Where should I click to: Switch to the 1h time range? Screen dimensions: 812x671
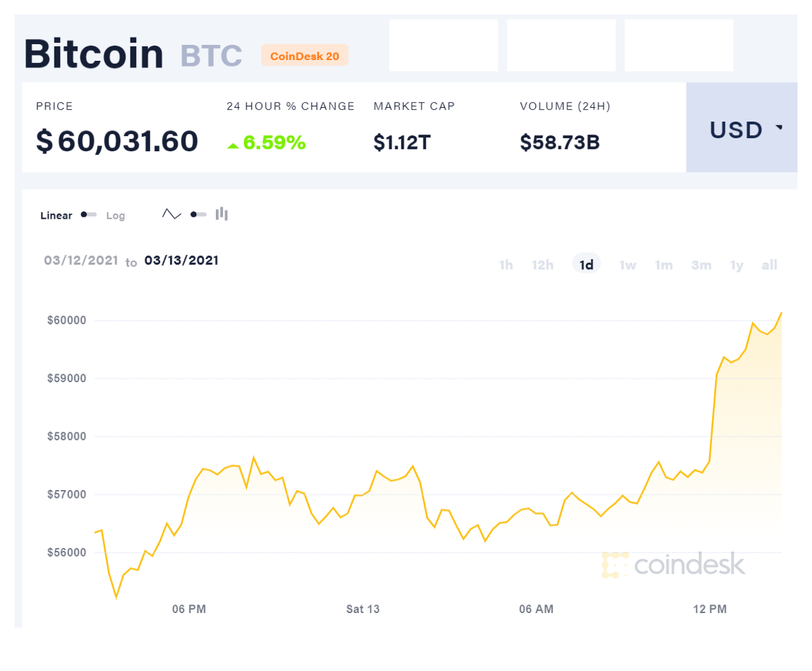pyautogui.click(x=506, y=265)
